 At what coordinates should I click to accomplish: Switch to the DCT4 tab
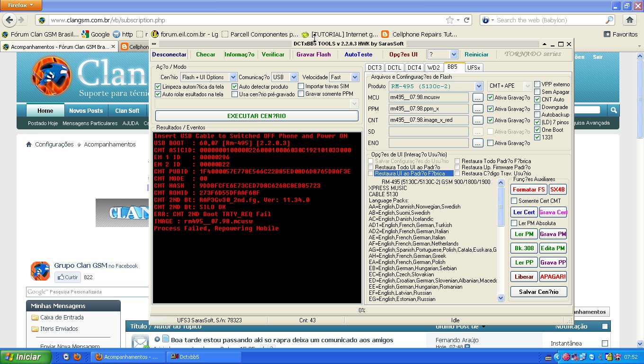414,68
